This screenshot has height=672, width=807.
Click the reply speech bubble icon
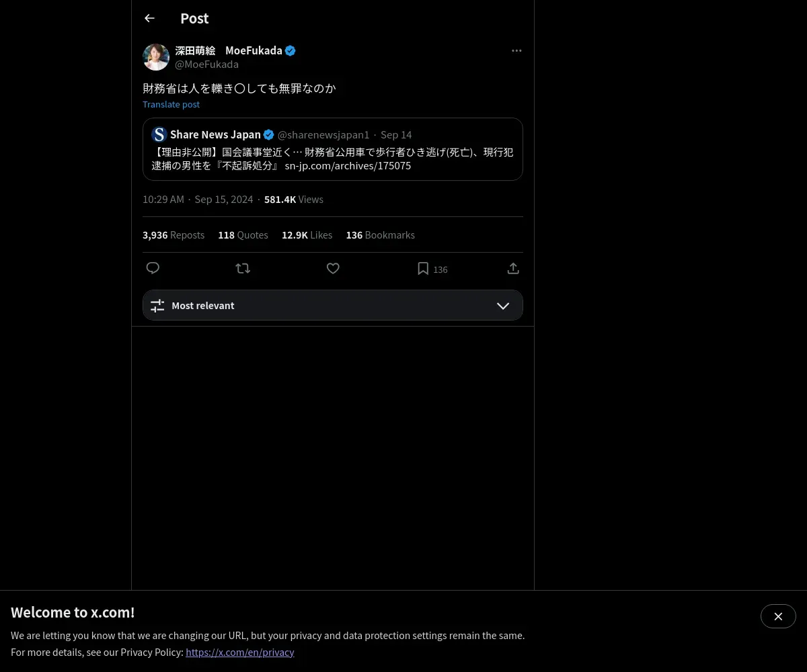[x=153, y=268]
